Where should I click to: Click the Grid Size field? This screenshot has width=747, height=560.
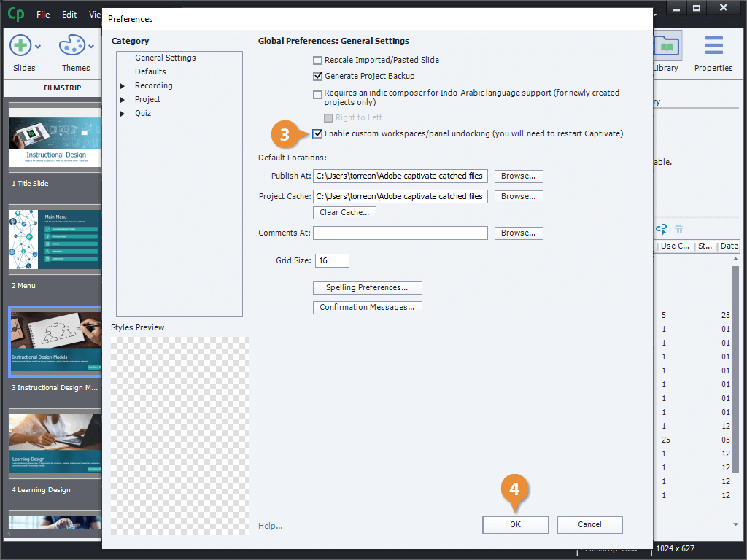click(x=332, y=261)
